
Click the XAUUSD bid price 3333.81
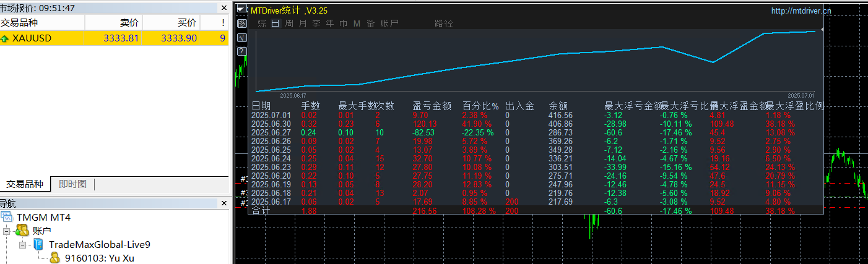point(121,38)
